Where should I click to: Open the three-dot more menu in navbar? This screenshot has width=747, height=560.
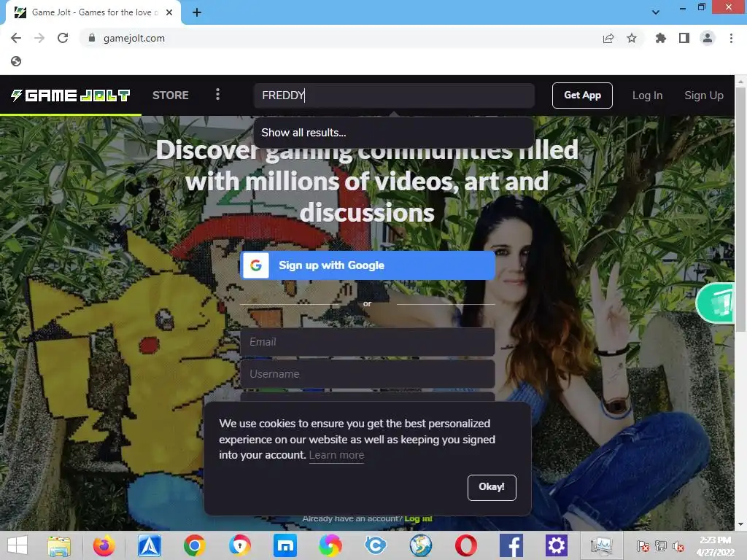pos(217,94)
